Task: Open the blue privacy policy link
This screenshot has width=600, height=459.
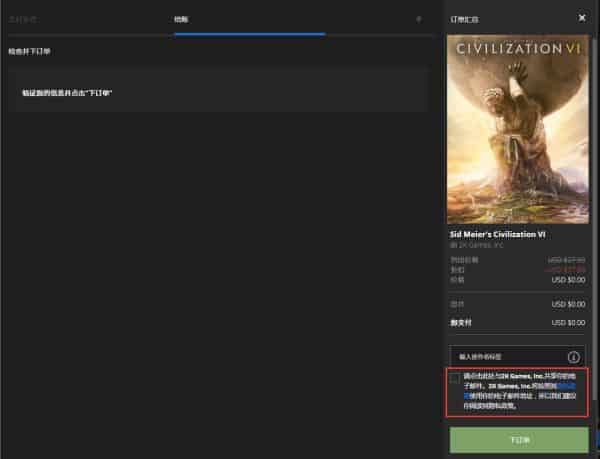Action: (x=566, y=386)
